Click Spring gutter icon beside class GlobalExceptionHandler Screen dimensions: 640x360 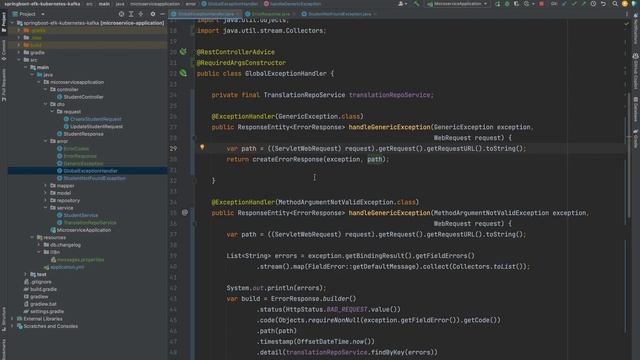point(183,73)
